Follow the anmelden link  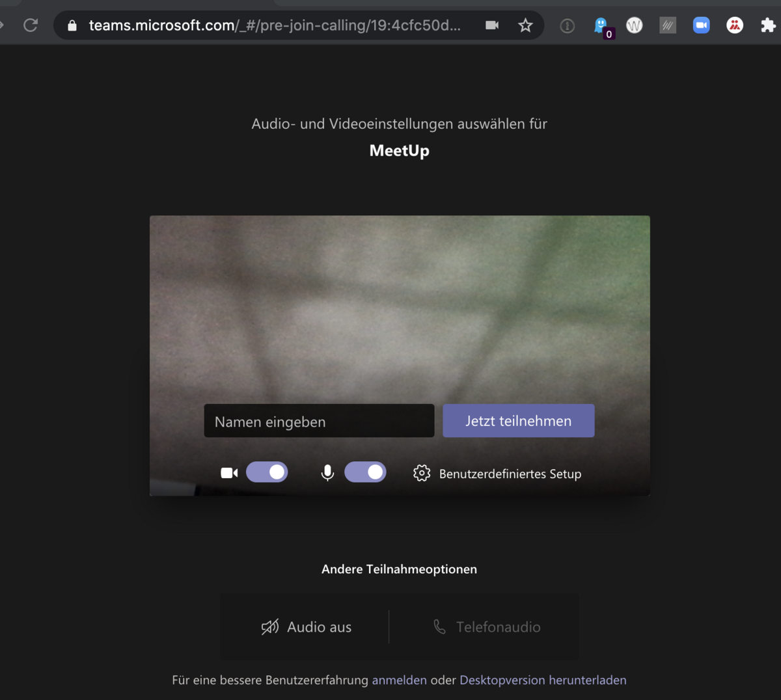[399, 680]
